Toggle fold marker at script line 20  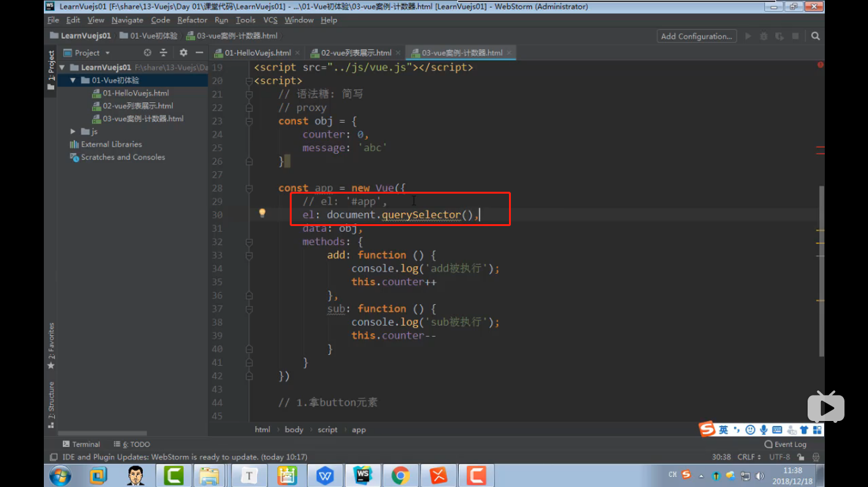coord(248,81)
